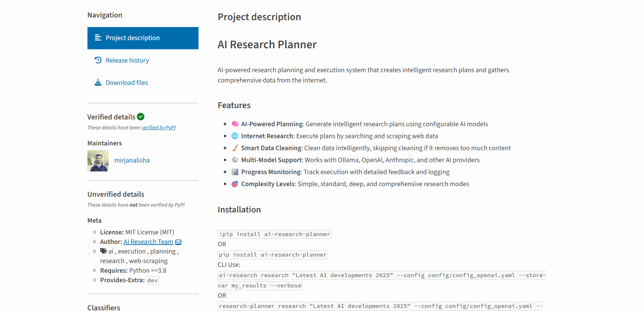Viewport: 644px width, 311px height.
Task: Follow the verified by PyPI link
Action: [159, 127]
